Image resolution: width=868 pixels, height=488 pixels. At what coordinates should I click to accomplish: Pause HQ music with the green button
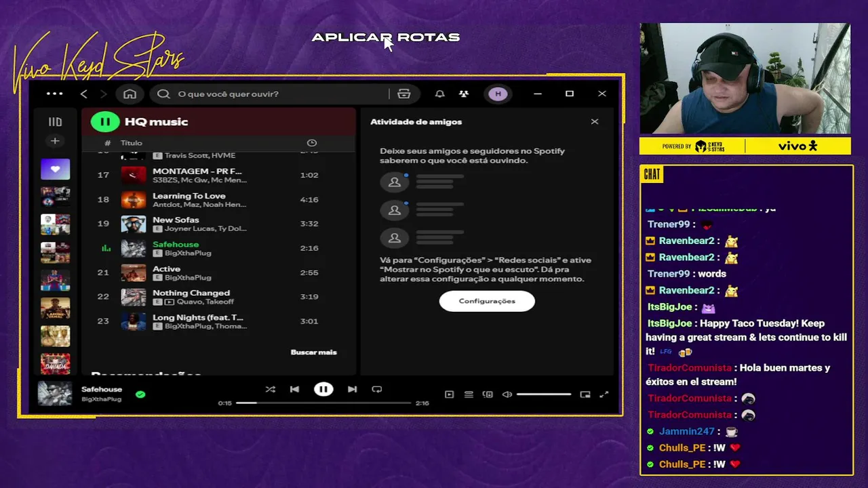click(105, 121)
